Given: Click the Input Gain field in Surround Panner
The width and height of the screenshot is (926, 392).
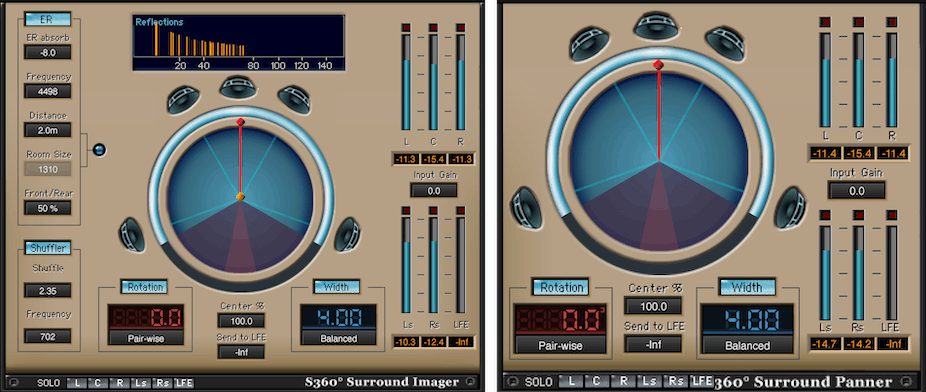Looking at the screenshot, I should coord(856,190).
